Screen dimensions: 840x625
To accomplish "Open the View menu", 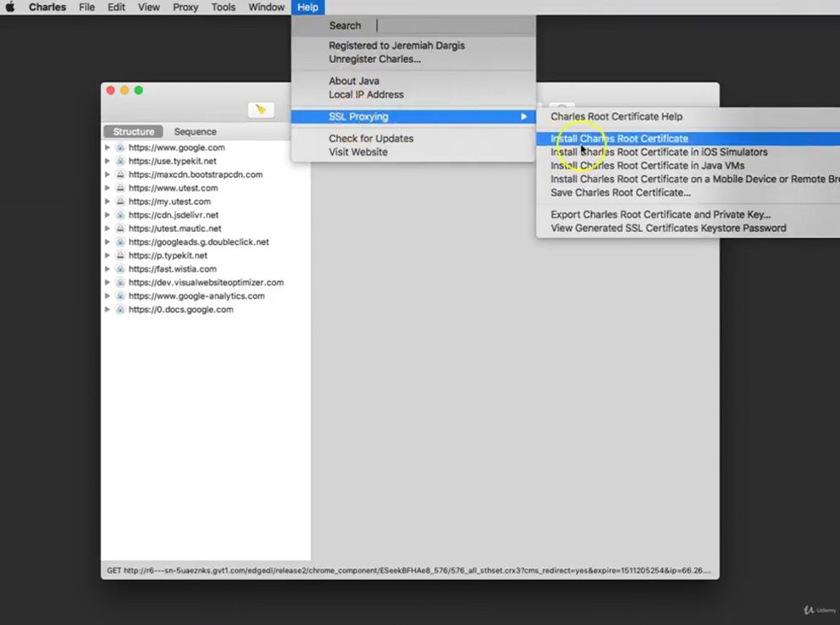I will pyautogui.click(x=148, y=7).
